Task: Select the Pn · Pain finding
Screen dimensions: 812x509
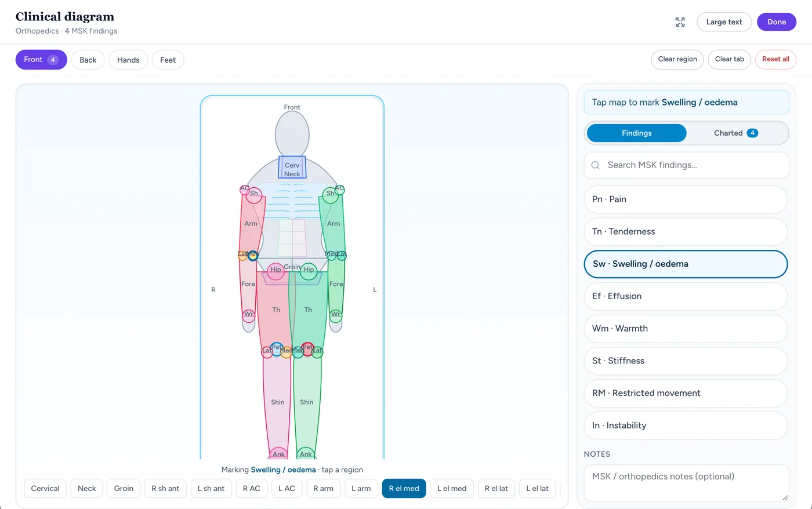Action: [686, 199]
